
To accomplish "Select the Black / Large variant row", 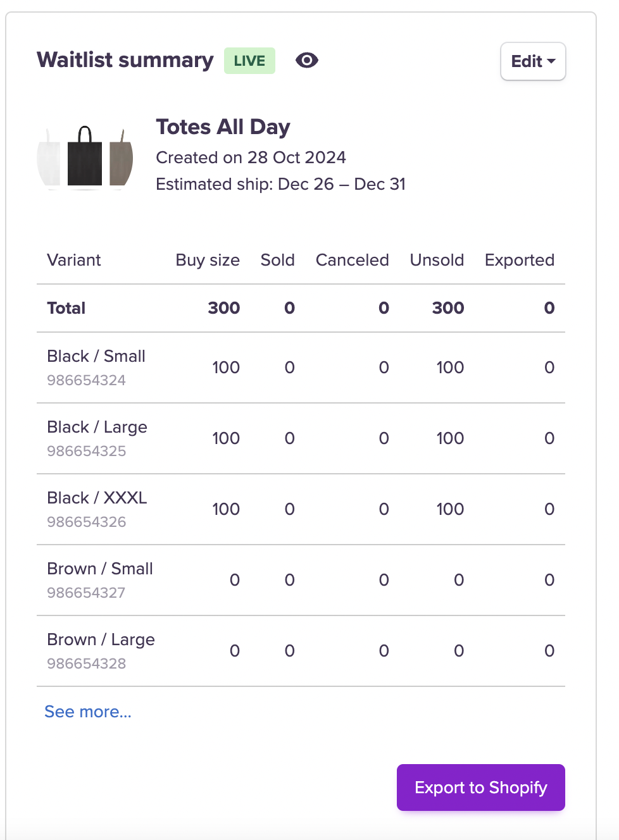I will pos(97,427).
